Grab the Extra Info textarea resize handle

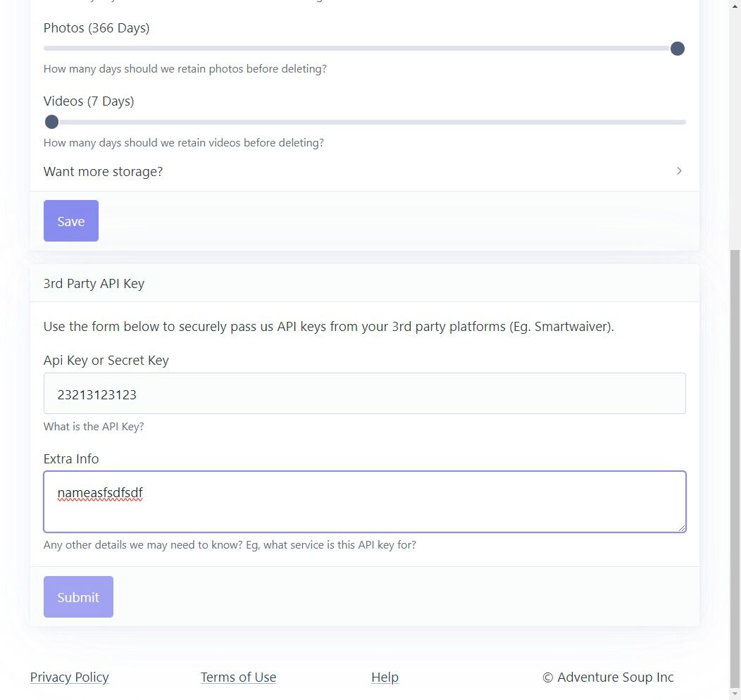coord(681,527)
